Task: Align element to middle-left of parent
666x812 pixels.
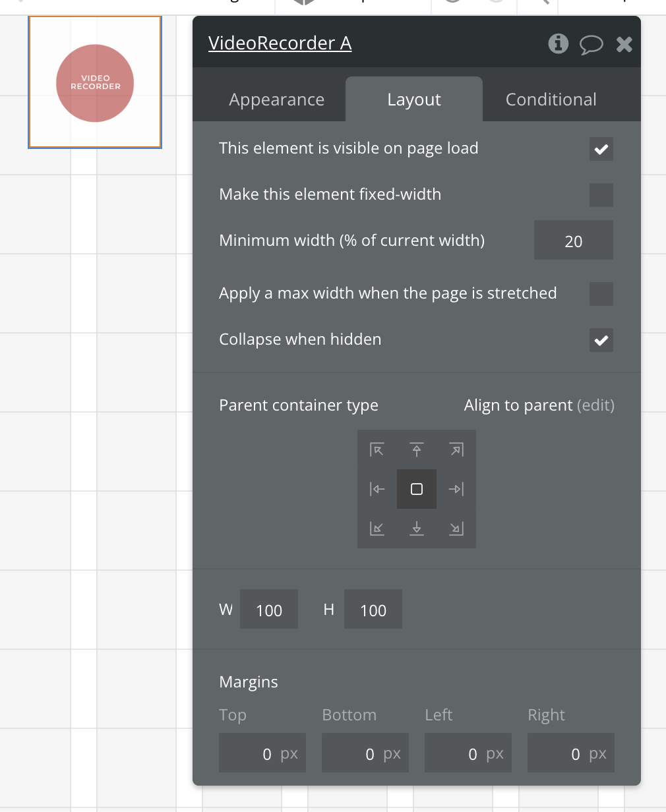Action: tap(377, 489)
